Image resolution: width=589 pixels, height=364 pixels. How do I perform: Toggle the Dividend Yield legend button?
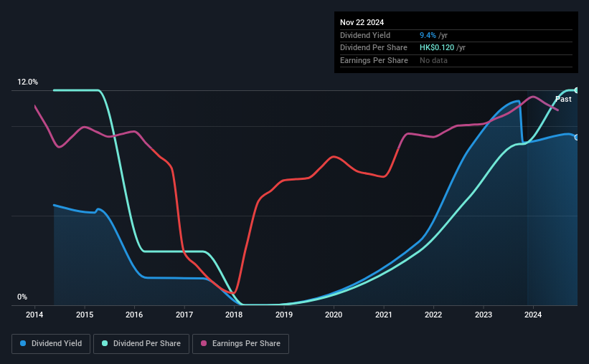[51, 344]
